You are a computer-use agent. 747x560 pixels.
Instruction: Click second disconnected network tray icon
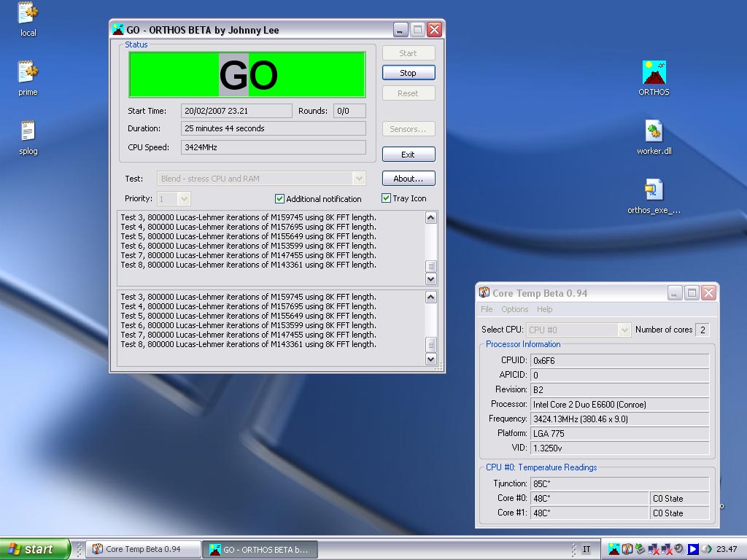point(667,549)
